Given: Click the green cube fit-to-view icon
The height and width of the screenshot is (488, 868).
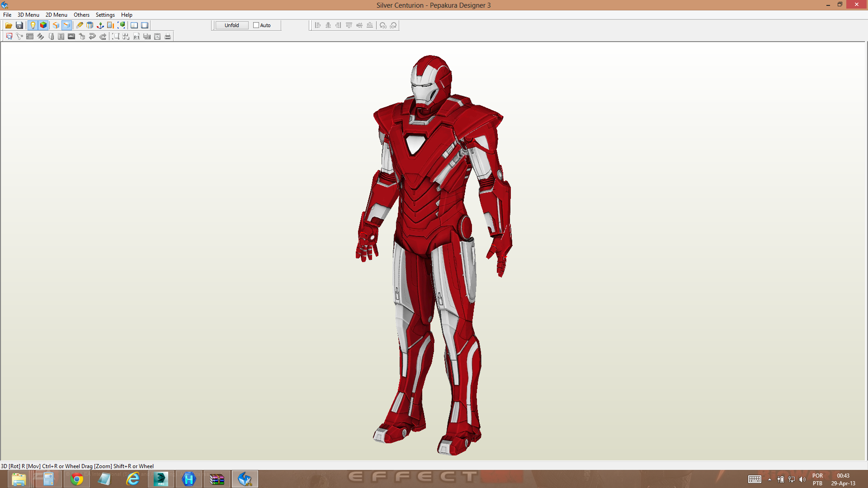Looking at the screenshot, I should coord(121,25).
